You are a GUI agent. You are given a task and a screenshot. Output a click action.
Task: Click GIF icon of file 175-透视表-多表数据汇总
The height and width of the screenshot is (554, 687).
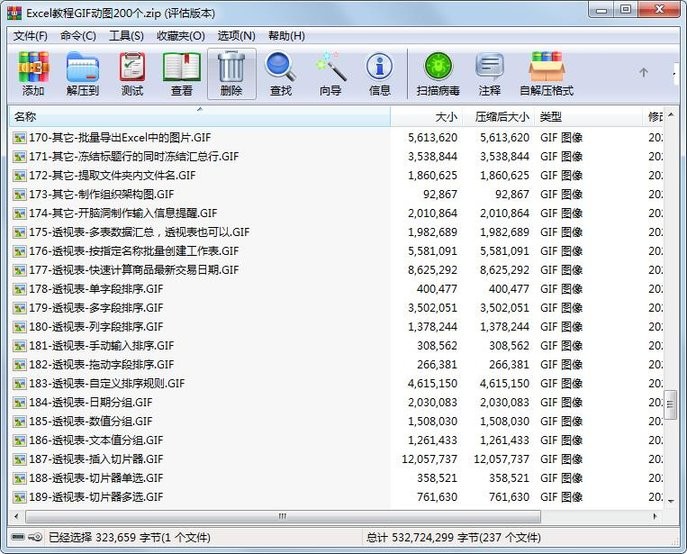click(19, 233)
